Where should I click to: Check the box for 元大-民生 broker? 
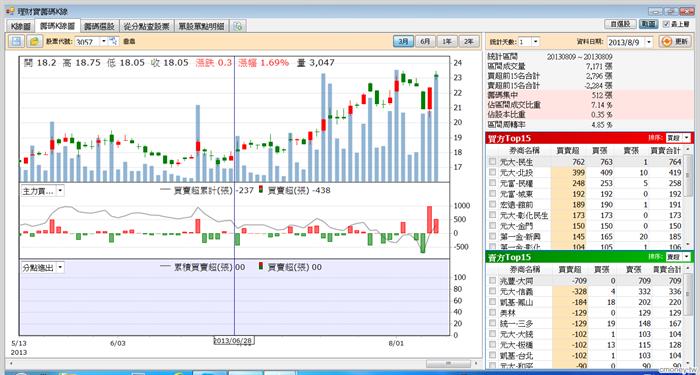(492, 161)
